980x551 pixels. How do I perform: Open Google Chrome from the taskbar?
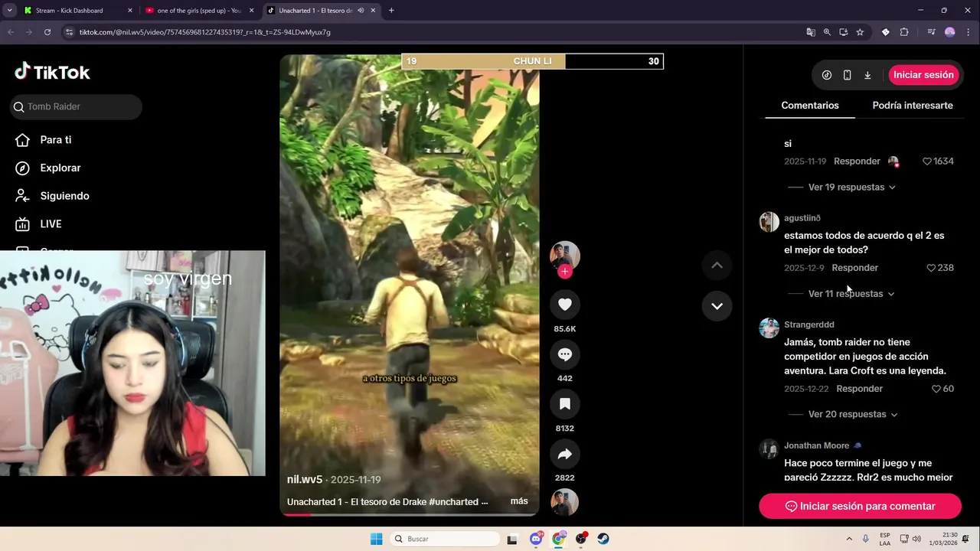(x=559, y=539)
